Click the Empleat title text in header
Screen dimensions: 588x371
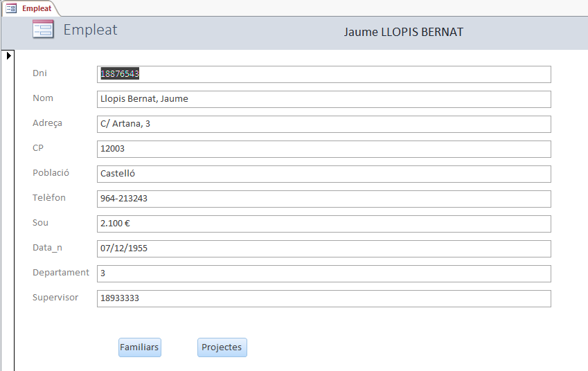pos(90,30)
